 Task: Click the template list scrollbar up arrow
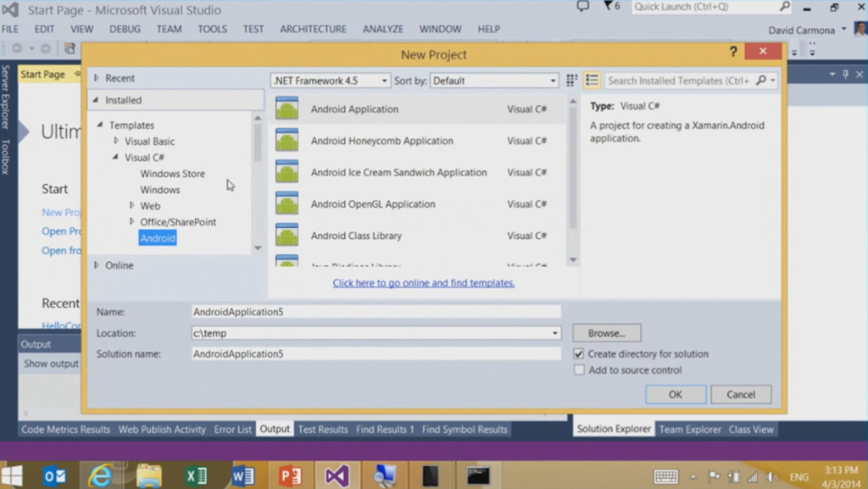573,102
